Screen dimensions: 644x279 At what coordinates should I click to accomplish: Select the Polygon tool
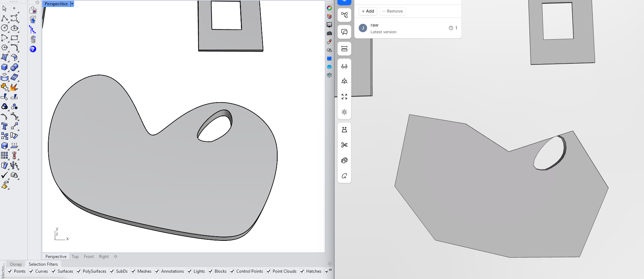pos(5,48)
